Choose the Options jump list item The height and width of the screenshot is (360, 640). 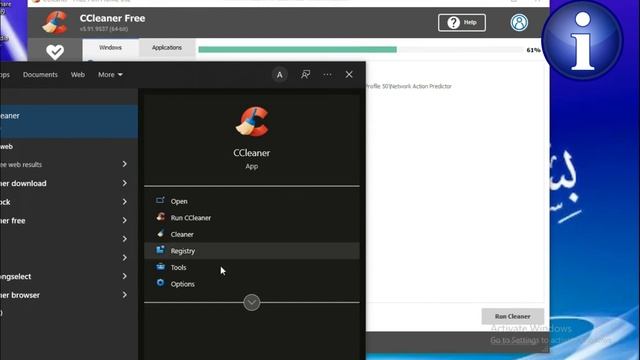click(x=252, y=284)
